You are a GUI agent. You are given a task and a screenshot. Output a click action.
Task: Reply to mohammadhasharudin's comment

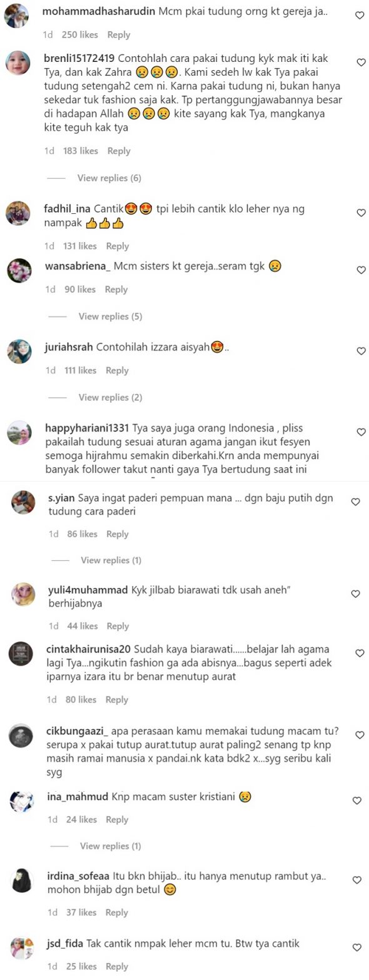coord(119,35)
